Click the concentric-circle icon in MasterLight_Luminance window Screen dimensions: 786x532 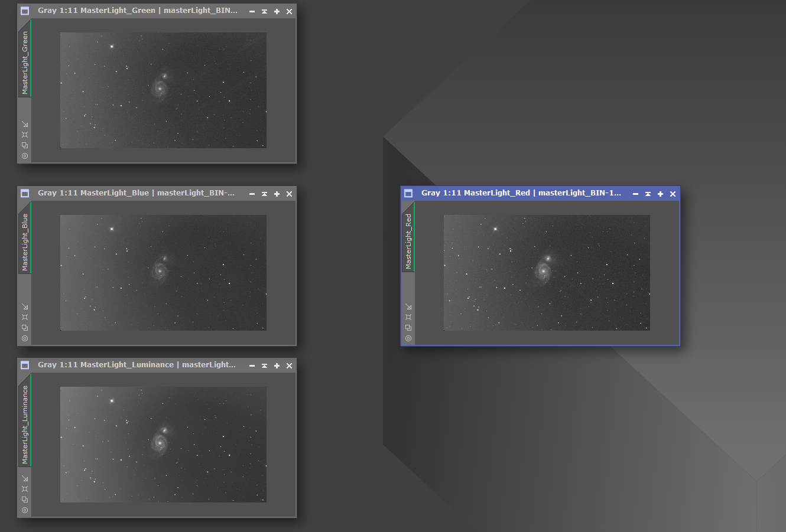pyautogui.click(x=25, y=510)
